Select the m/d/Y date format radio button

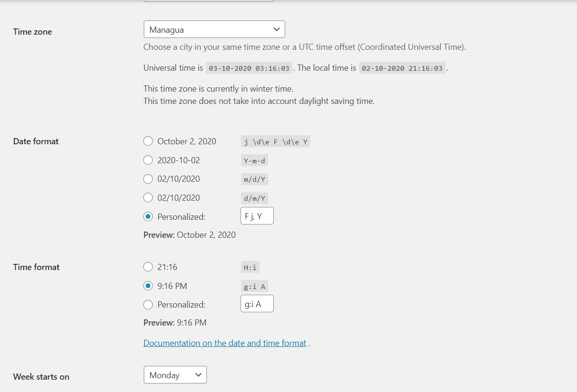148,179
